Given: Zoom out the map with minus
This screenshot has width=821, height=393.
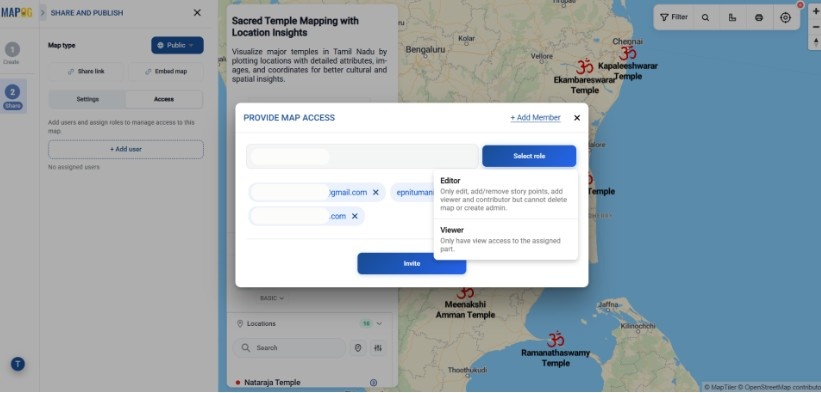Looking at the screenshot, I should pyautogui.click(x=815, y=27).
